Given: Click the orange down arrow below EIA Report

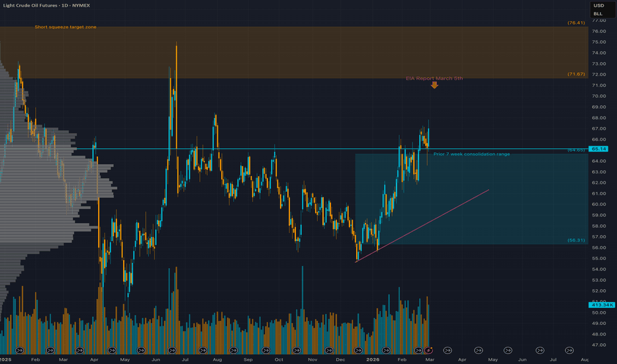Looking at the screenshot, I should pyautogui.click(x=434, y=85).
